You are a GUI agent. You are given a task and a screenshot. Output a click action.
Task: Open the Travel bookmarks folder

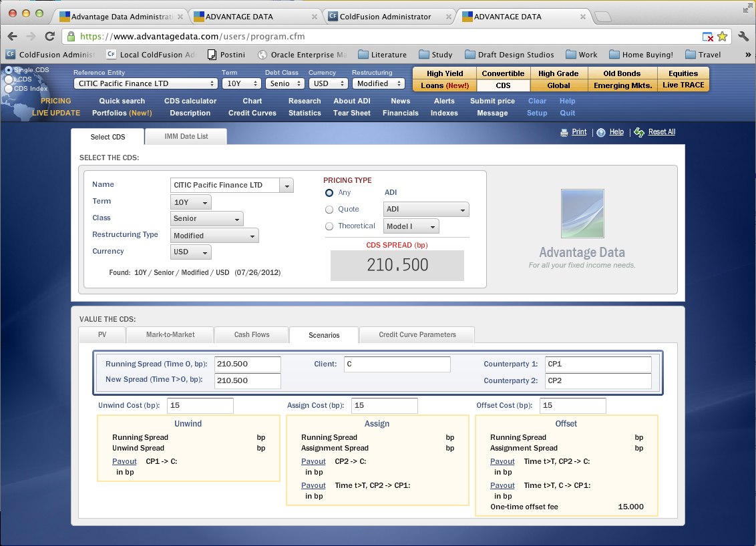[703, 55]
